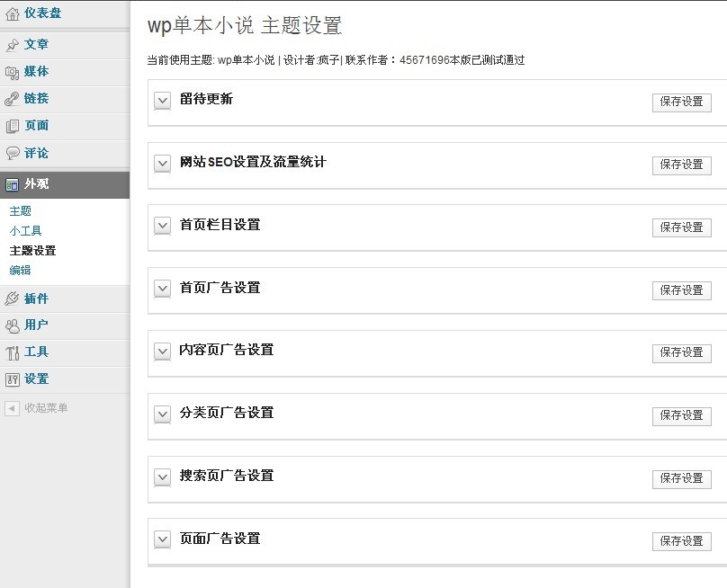Click the Tools (工具) icon
This screenshot has width=727, height=588.
[12, 352]
